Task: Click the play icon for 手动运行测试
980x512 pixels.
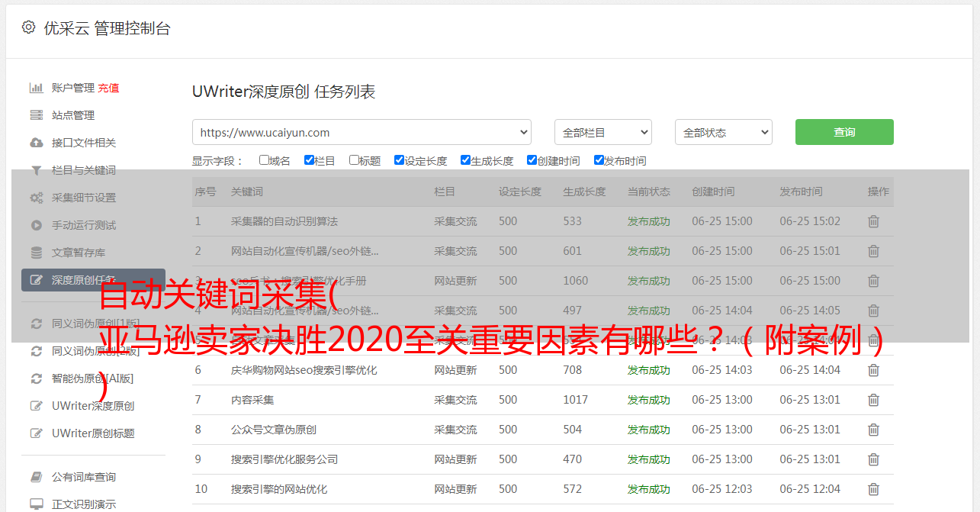Action: (x=36, y=225)
